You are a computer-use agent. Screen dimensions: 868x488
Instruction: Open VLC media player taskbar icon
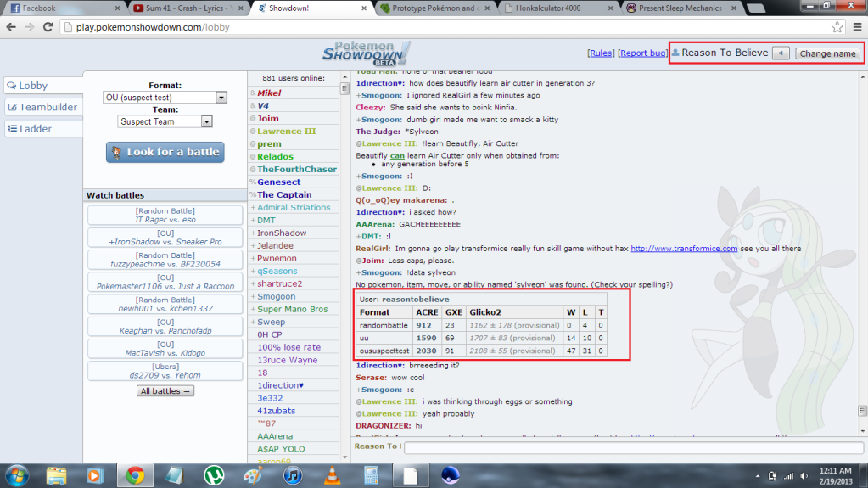(x=332, y=476)
